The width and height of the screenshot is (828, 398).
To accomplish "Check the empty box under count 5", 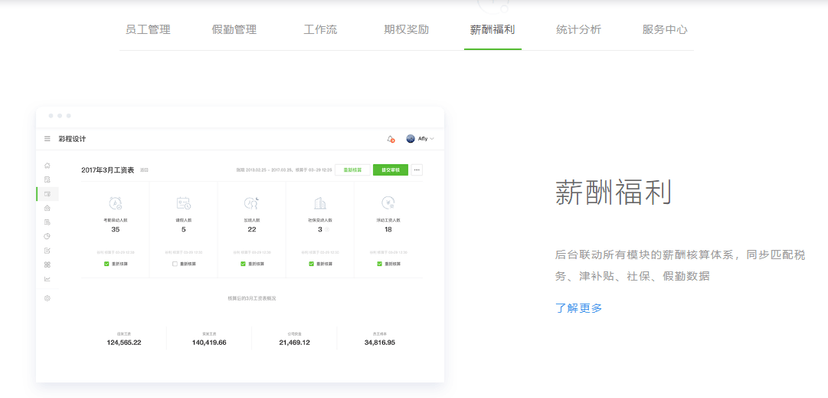I will [x=175, y=263].
